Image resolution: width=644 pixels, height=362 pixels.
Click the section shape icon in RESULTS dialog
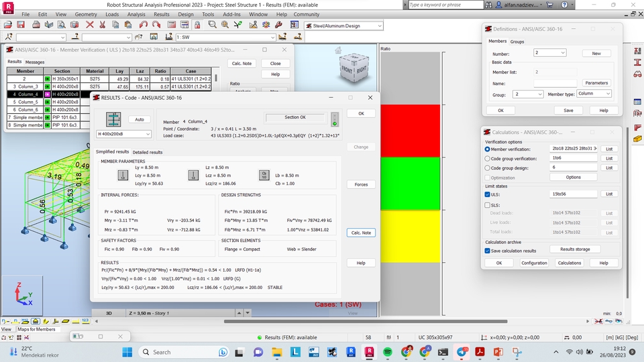pyautogui.click(x=113, y=119)
